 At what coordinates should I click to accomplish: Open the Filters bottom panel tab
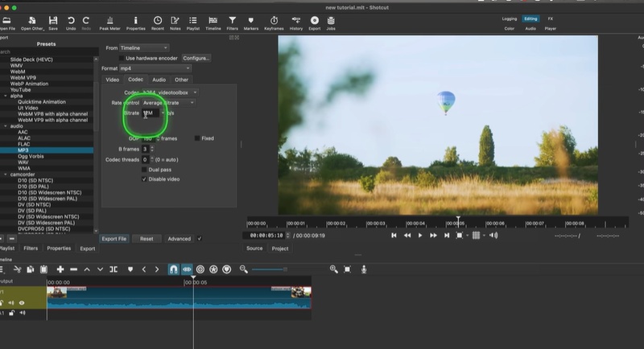click(x=31, y=248)
